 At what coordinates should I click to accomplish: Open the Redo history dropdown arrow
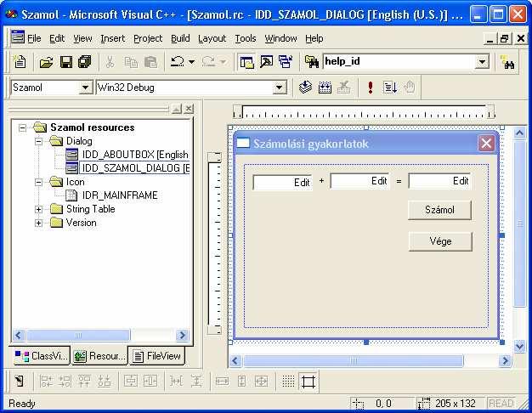223,62
